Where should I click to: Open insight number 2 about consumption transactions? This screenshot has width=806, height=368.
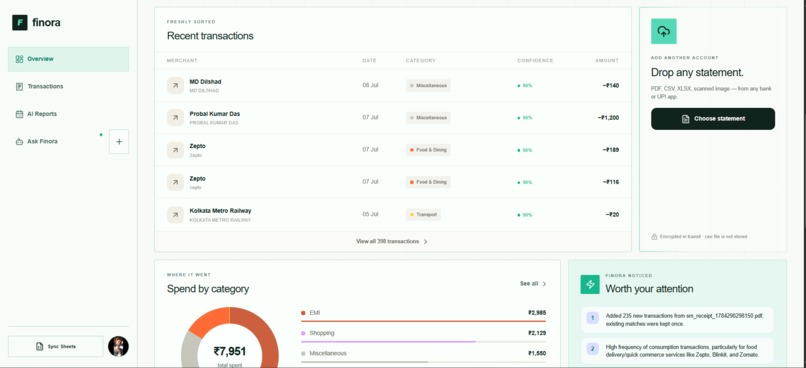click(x=677, y=351)
